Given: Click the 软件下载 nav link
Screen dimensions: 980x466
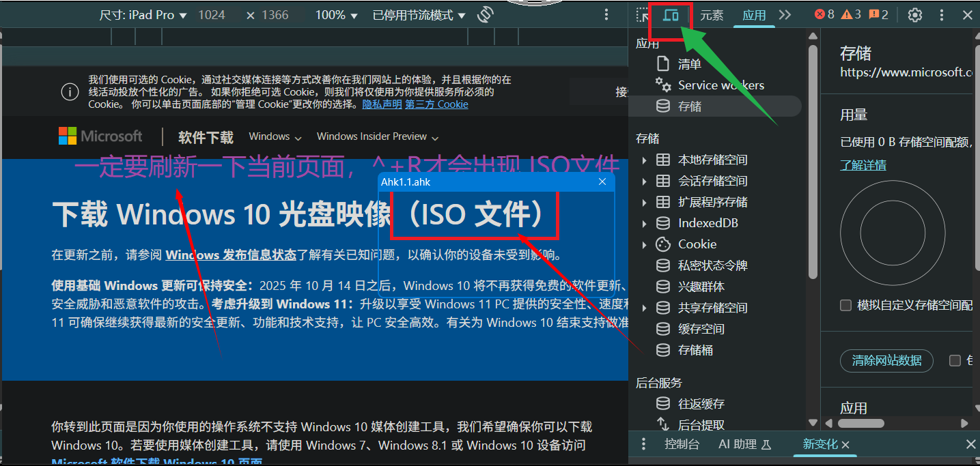Looking at the screenshot, I should 206,137.
